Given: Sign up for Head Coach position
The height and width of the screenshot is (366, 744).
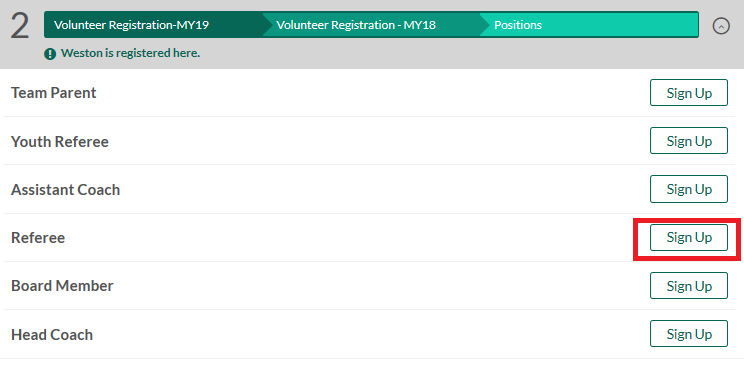Looking at the screenshot, I should pyautogui.click(x=688, y=334).
